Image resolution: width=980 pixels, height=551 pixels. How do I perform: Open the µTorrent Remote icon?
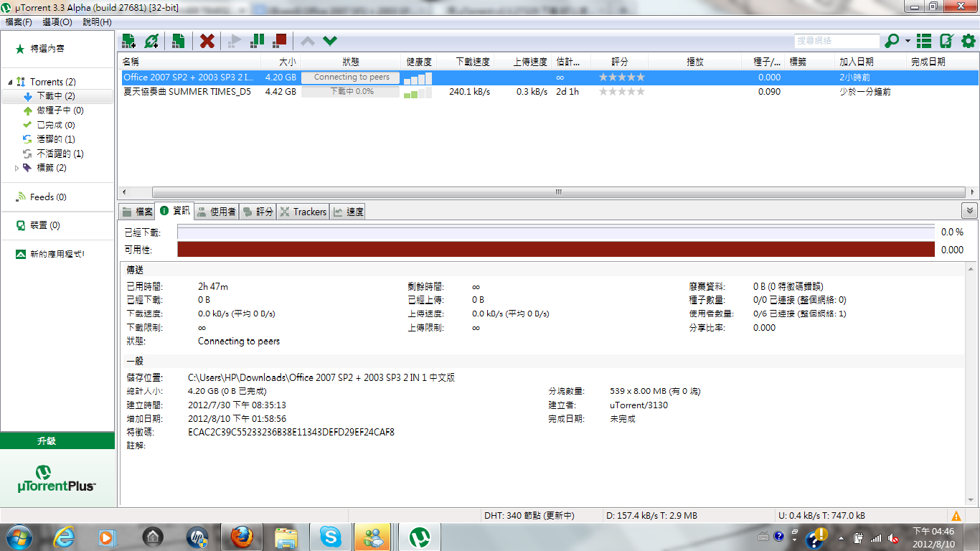[x=946, y=41]
